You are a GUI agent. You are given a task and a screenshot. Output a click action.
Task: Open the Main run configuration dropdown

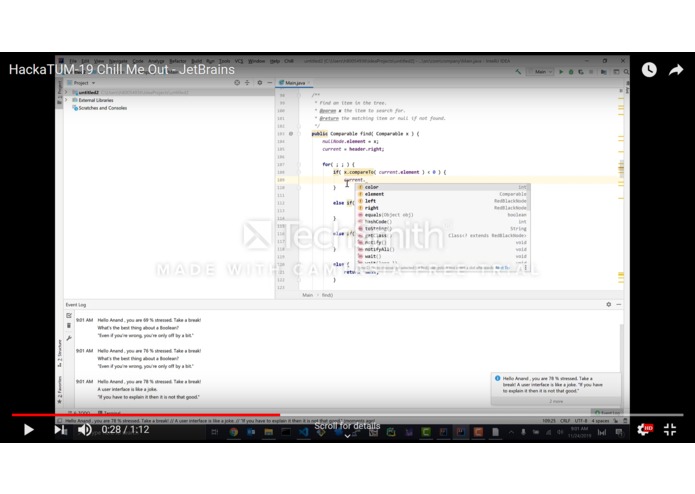point(541,71)
